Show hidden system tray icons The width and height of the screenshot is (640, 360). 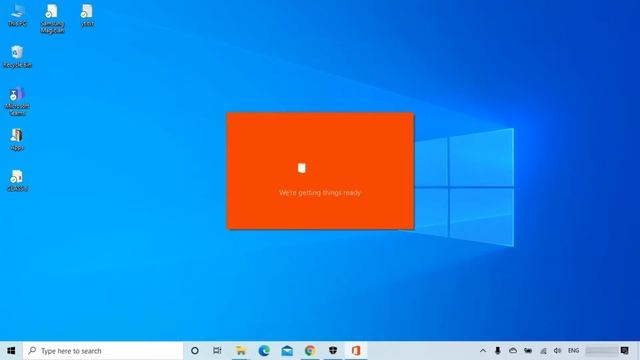(x=483, y=351)
